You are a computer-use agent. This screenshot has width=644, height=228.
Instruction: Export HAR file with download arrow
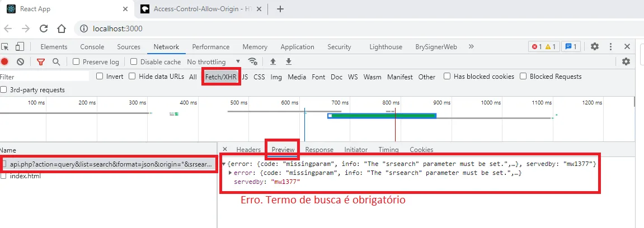click(289, 61)
